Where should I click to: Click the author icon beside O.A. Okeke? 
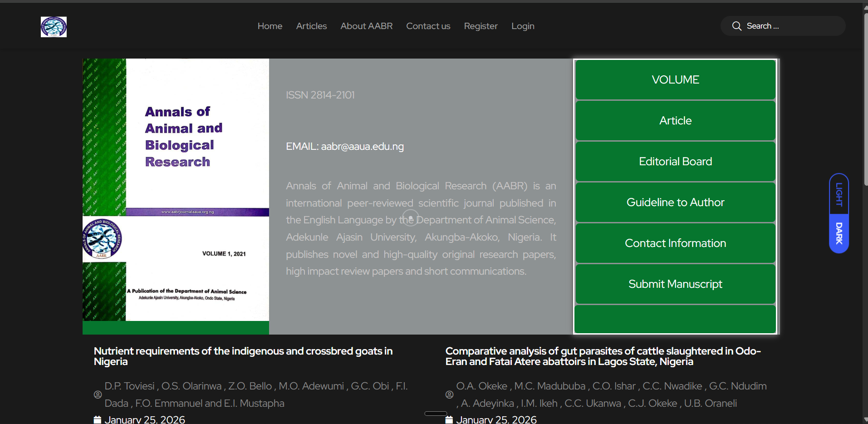coord(449,394)
